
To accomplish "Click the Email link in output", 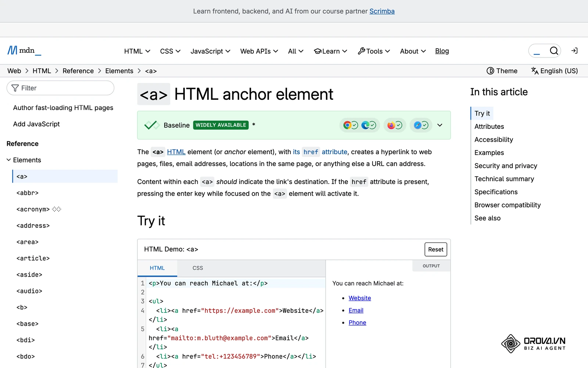I will (356, 310).
